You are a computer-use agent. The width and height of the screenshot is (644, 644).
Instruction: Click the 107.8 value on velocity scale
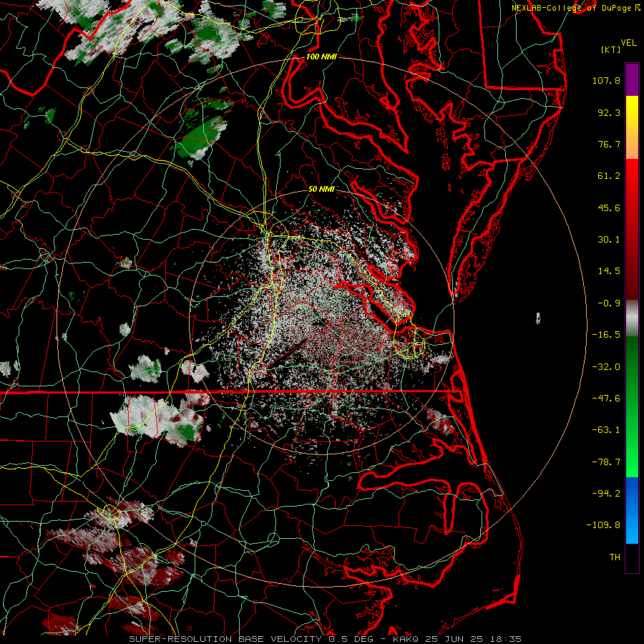point(606,80)
